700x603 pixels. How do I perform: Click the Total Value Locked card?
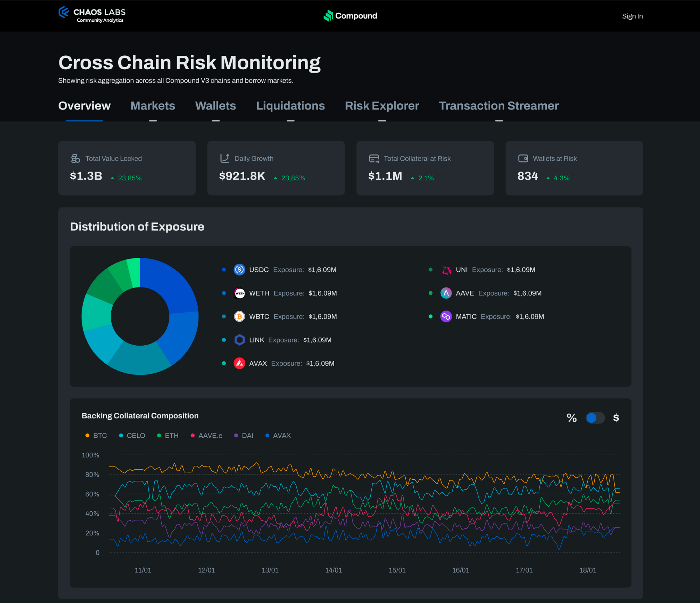click(127, 168)
